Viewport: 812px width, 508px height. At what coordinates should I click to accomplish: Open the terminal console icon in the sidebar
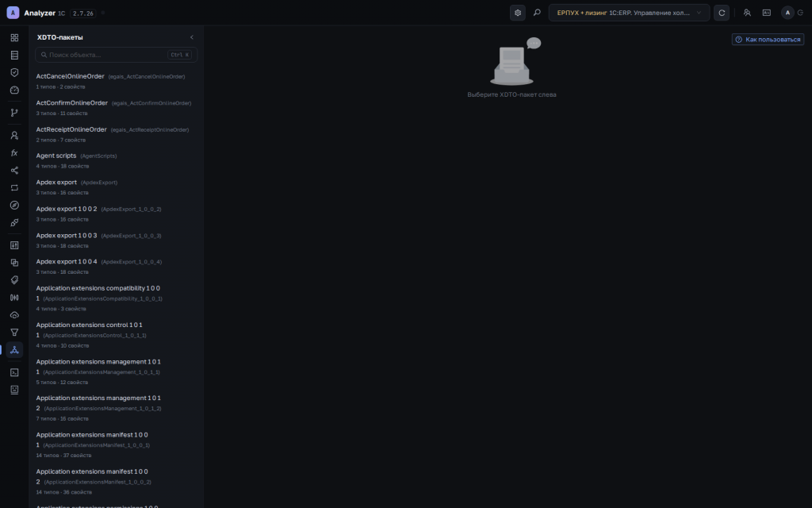coord(14,372)
